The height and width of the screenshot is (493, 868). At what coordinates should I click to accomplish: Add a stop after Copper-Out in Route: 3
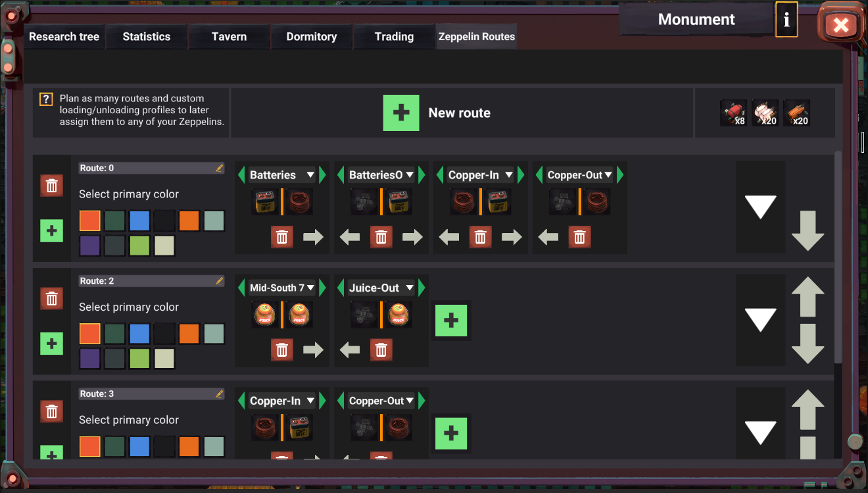(451, 433)
